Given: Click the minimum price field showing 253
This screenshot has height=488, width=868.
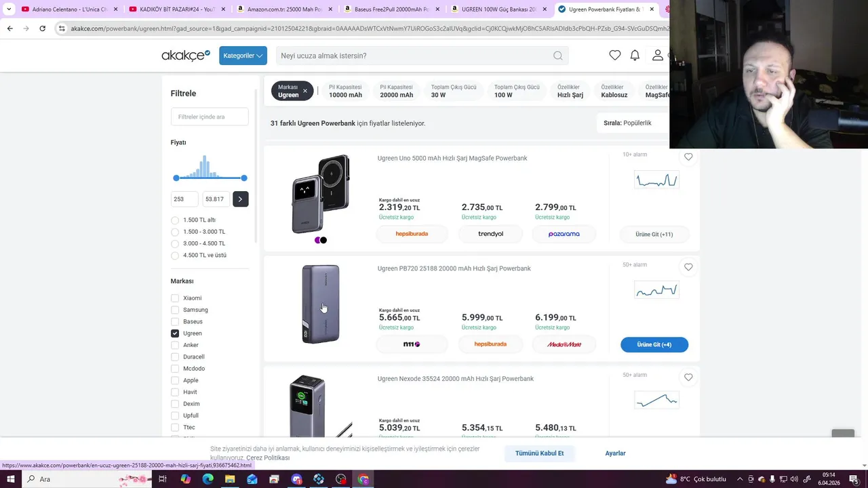Looking at the screenshot, I should (184, 199).
